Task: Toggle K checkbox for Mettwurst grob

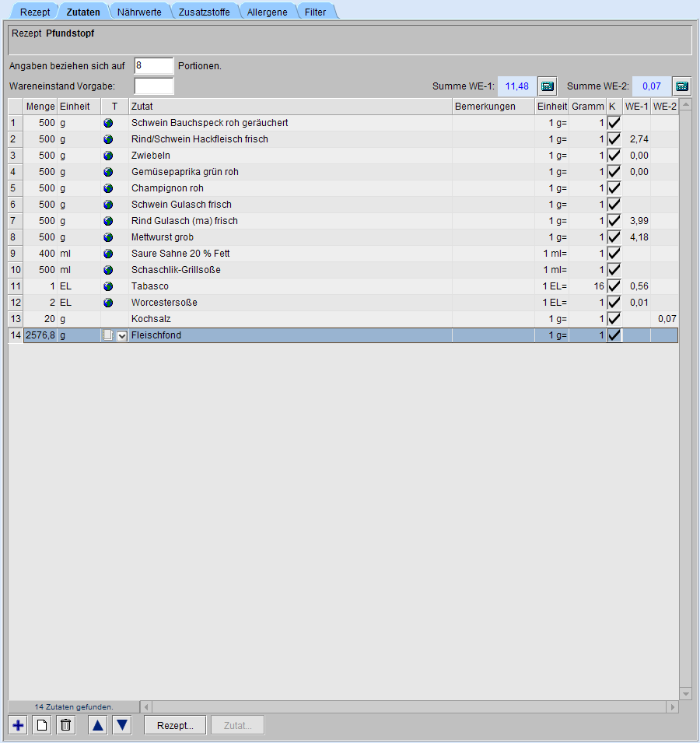Action: 614,237
